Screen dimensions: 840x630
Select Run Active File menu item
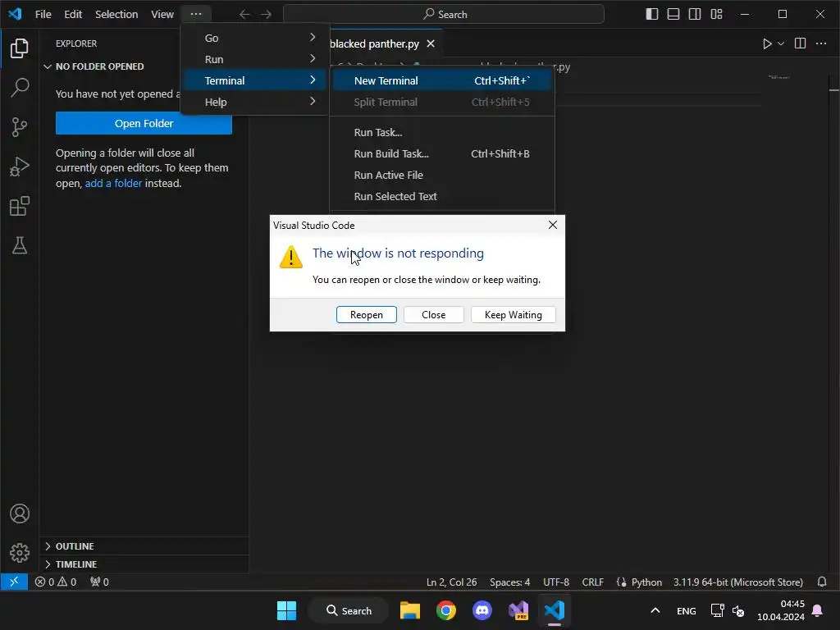click(442, 176)
